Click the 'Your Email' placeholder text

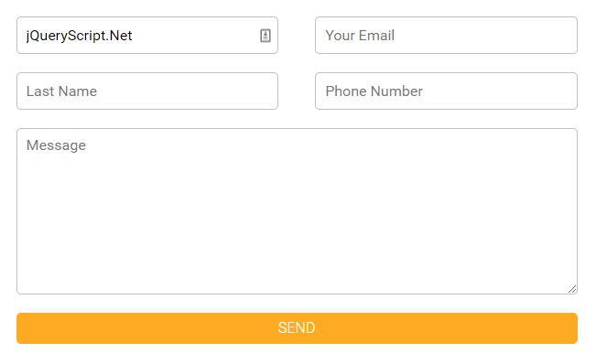click(x=360, y=36)
